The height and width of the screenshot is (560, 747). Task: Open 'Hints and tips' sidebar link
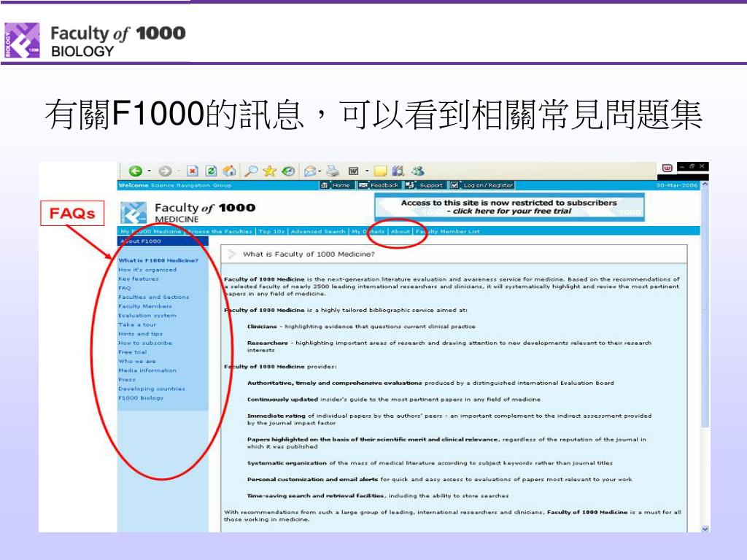click(x=141, y=334)
